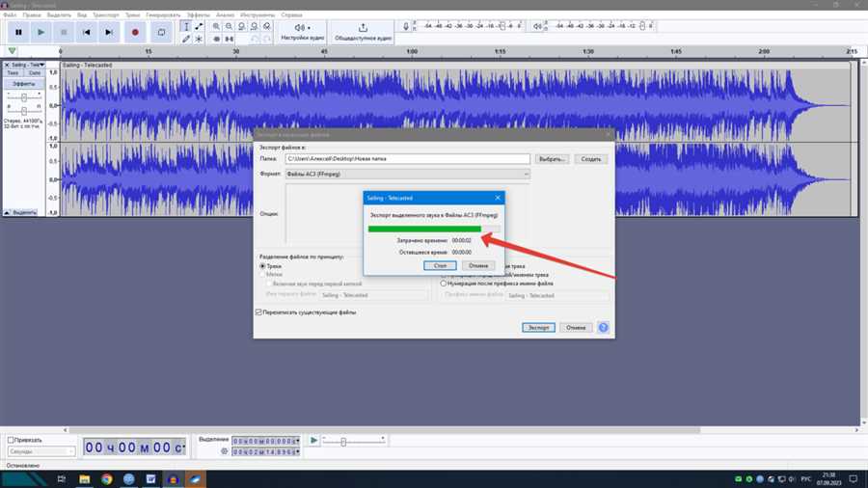868x488 pixels.
Task: Click the Zoom In magnifier icon
Action: 215,26
